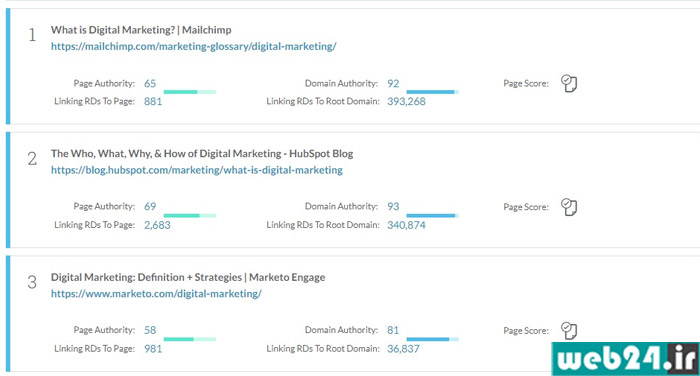The height and width of the screenshot is (376, 700).
Task: Open the mailchimp.com digital-marketing URL
Action: click(193, 46)
